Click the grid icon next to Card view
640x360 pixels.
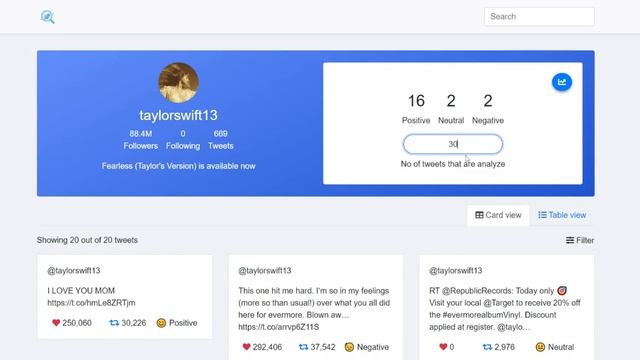(479, 215)
